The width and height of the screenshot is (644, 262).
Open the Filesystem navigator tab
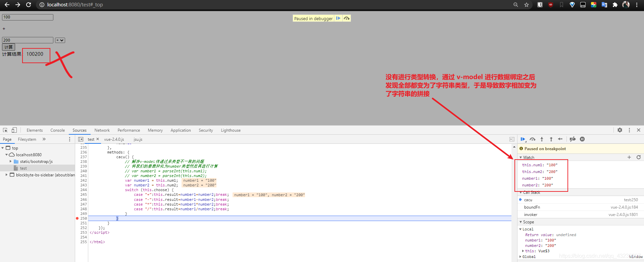tap(27, 139)
